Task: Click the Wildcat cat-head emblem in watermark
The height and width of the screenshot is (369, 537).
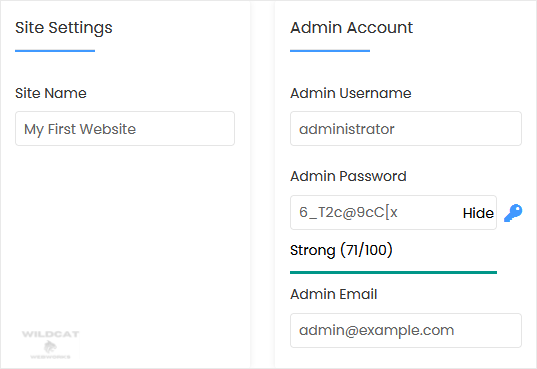Action: coord(50,347)
